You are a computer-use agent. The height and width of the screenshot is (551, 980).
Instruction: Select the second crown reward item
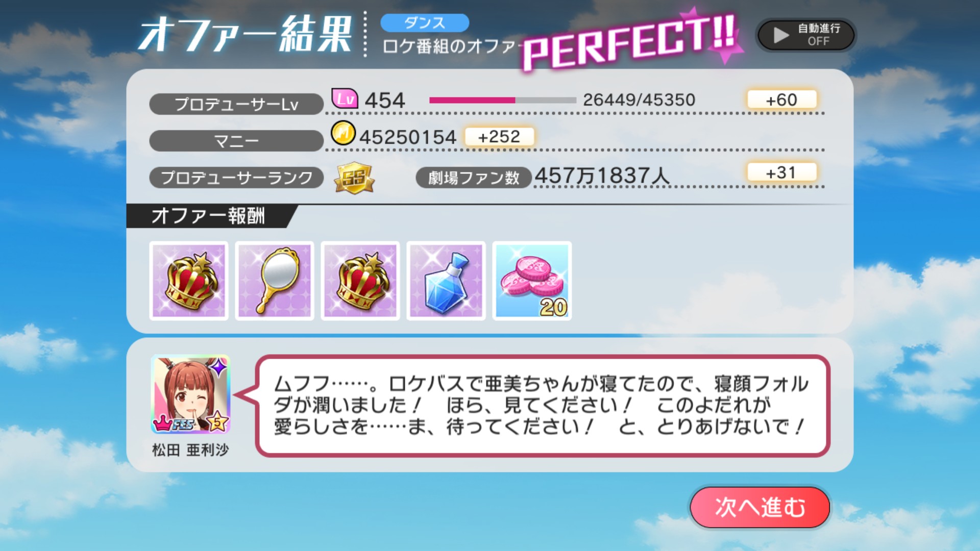coord(360,281)
